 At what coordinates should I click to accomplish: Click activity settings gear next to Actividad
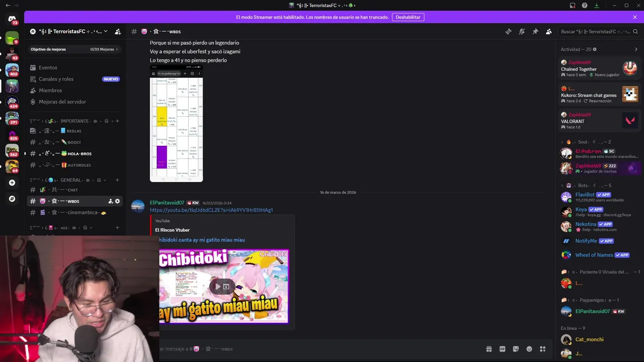coord(595,49)
